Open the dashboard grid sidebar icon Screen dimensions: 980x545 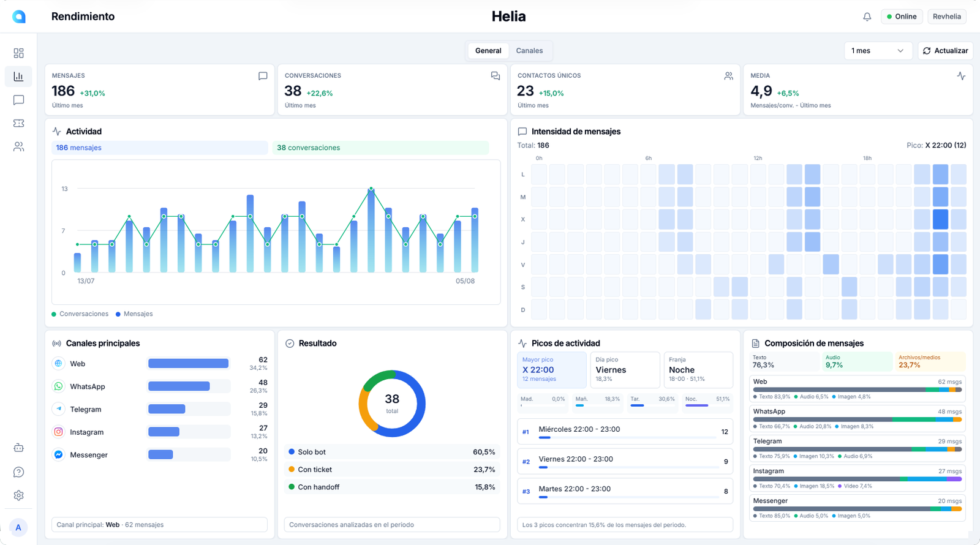[x=19, y=53]
